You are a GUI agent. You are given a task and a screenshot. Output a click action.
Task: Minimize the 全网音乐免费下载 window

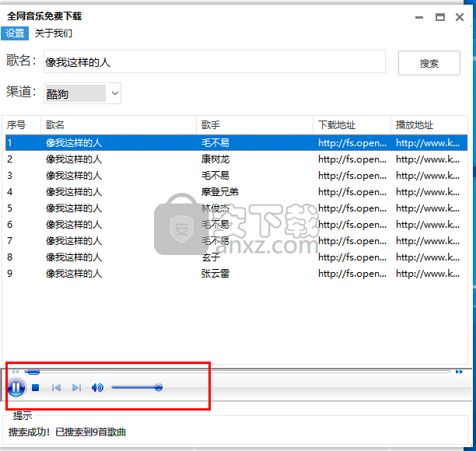click(419, 17)
